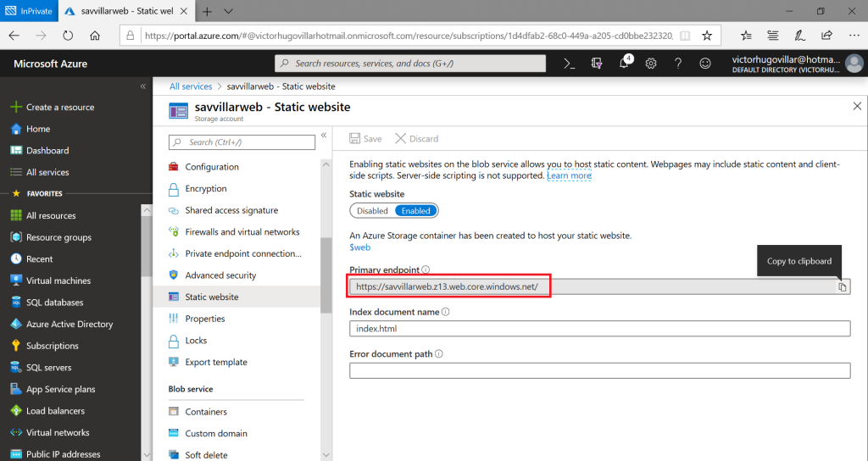Click Discard button
This screenshot has height=461, width=868.
[x=416, y=138]
